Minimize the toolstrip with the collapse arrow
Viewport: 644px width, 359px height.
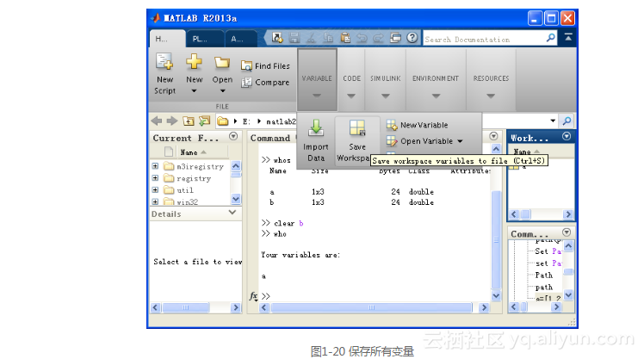pyautogui.click(x=568, y=37)
